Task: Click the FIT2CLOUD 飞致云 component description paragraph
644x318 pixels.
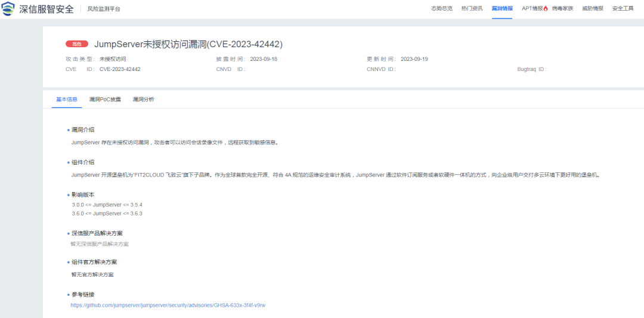Action: pos(336,175)
